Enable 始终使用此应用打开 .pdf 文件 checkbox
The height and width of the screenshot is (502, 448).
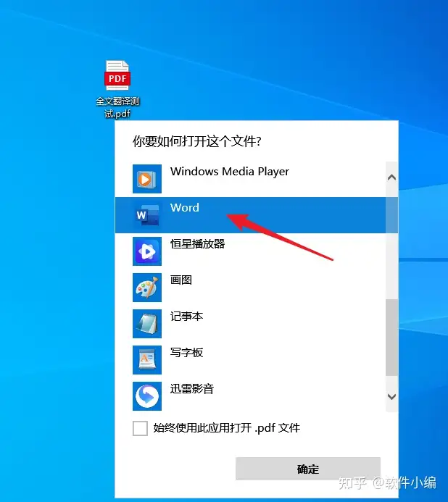(x=140, y=428)
